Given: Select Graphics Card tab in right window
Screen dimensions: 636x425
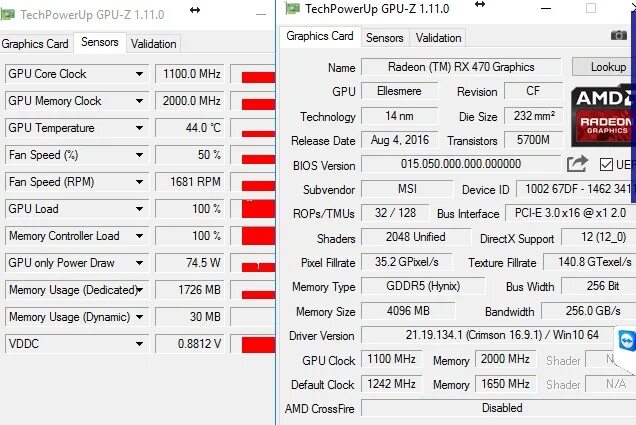Looking at the screenshot, I should point(320,36).
